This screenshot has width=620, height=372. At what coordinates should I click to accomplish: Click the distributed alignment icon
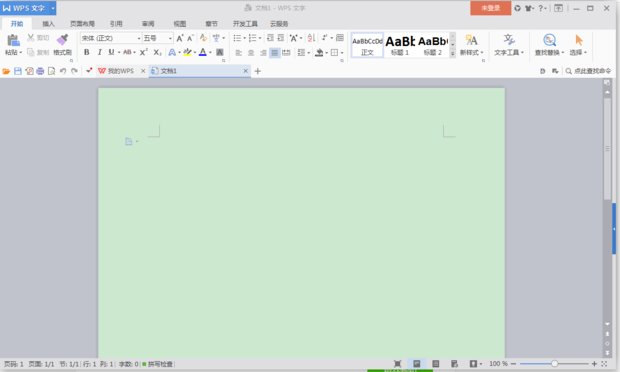coord(286,52)
